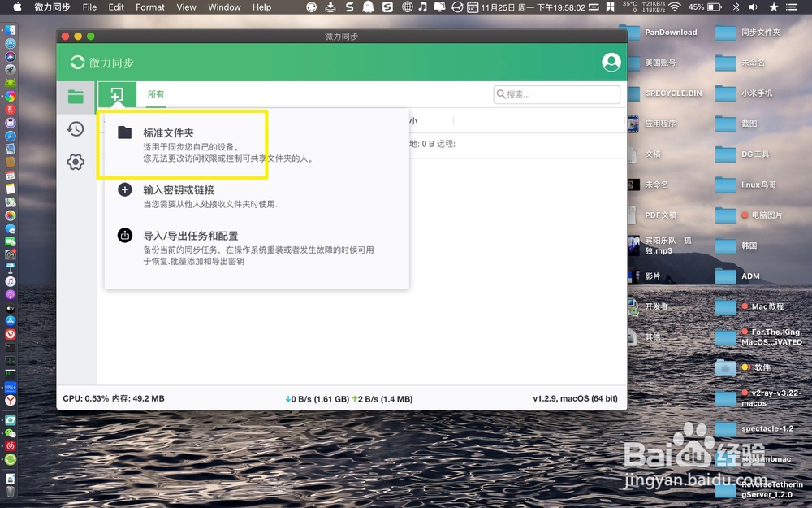Select the 宾阳乐队 mp3 file on desktop
812x508 pixels.
(667, 245)
